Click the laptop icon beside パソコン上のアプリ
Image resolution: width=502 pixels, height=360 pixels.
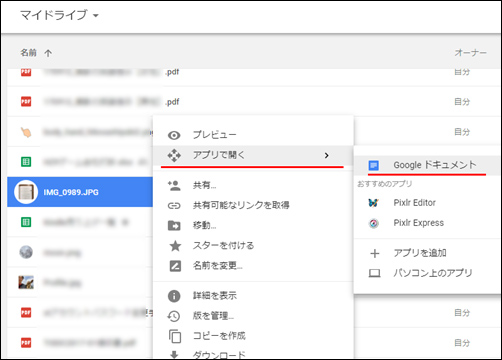click(x=374, y=274)
